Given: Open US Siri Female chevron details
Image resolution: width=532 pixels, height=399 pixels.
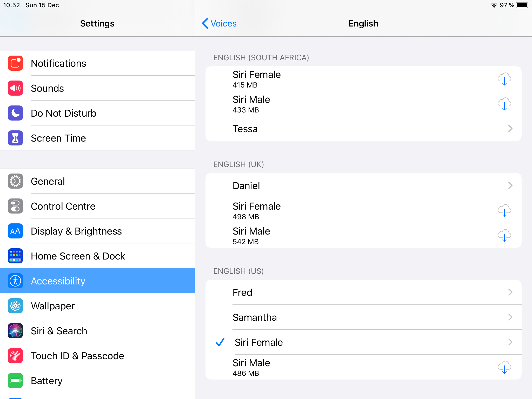Looking at the screenshot, I should tap(510, 342).
